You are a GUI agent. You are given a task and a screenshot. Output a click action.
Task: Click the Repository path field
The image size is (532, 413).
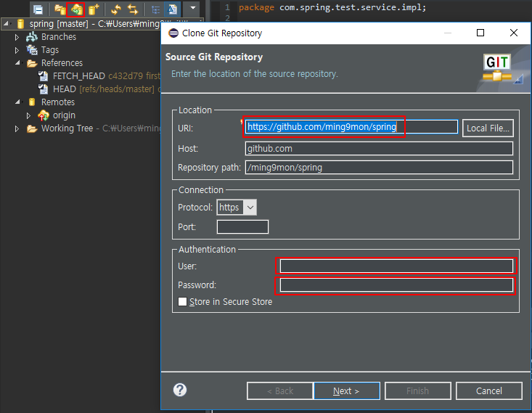pos(379,167)
